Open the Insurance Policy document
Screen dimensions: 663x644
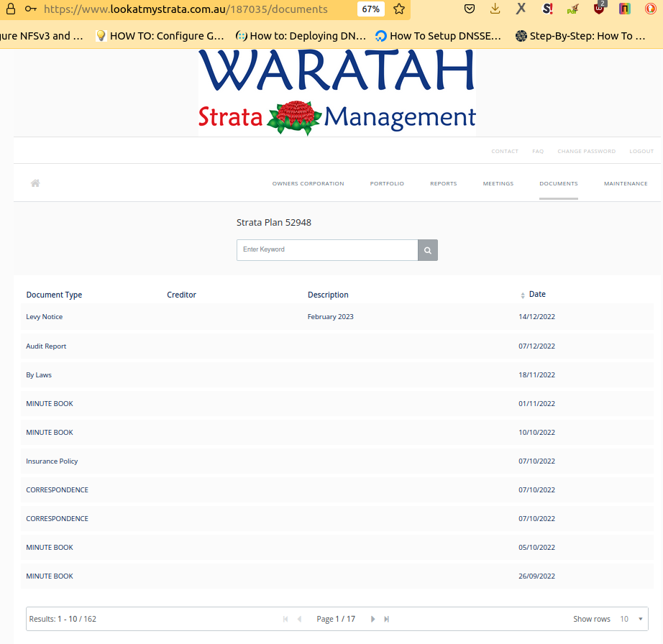click(52, 461)
